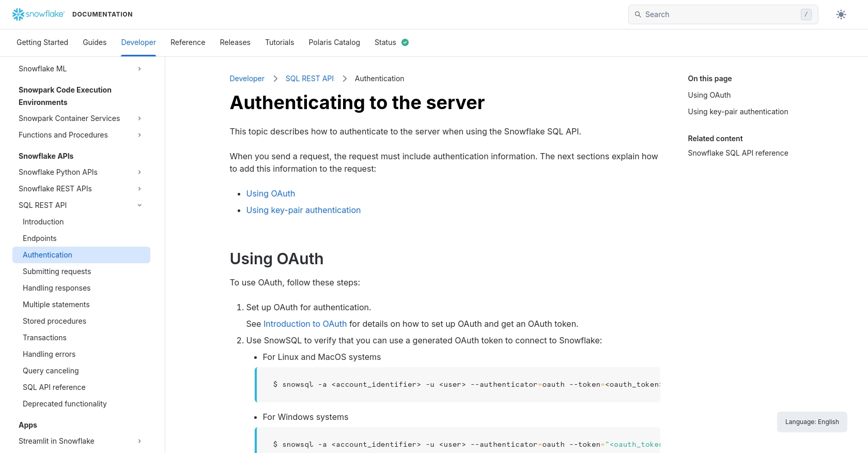868x453 pixels.
Task: Open the Introduction sidebar page
Action: 43,222
